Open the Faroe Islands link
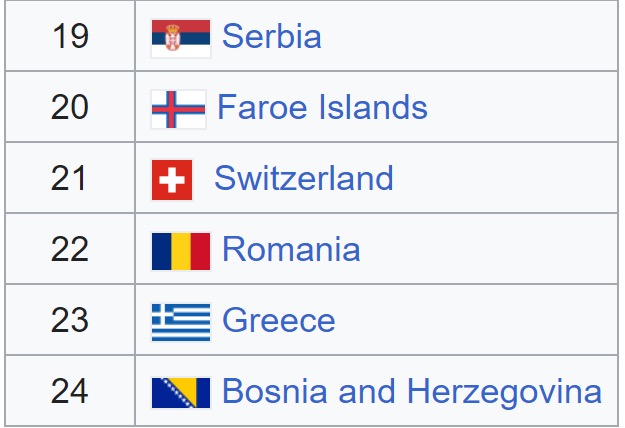The height and width of the screenshot is (428, 625). point(322,107)
